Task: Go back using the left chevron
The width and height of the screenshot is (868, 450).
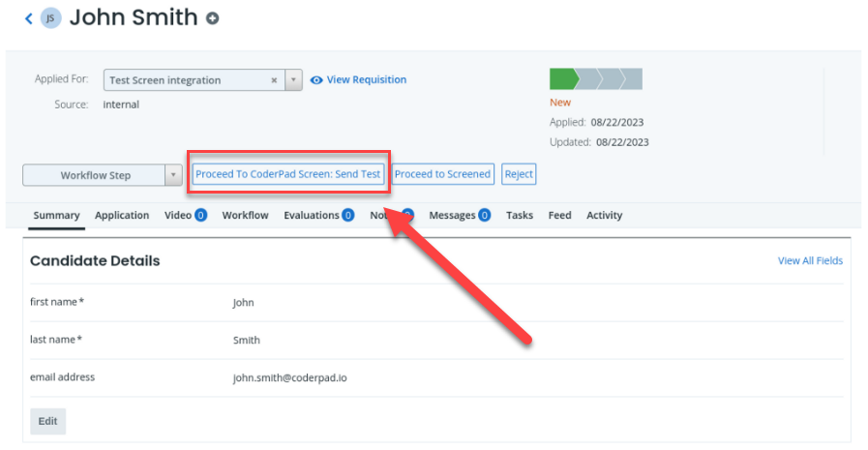Action: point(29,18)
